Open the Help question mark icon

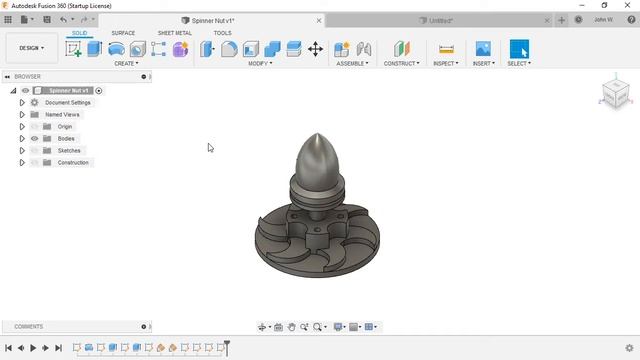631,20
